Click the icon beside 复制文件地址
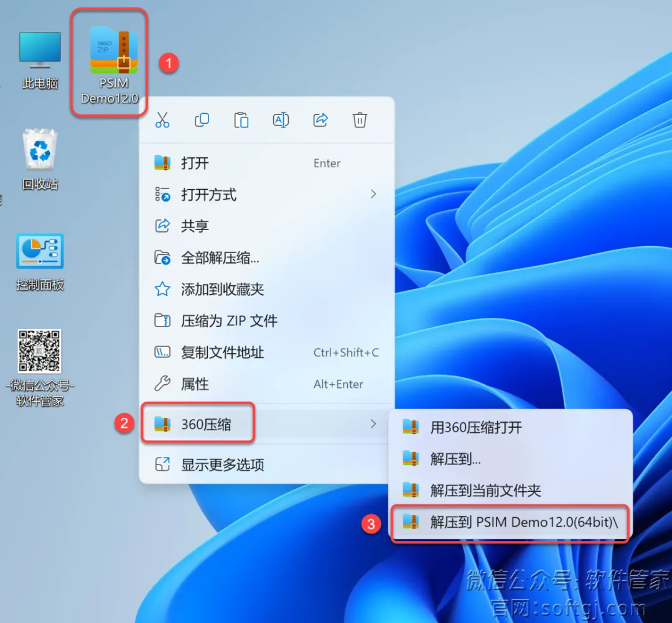 [162, 352]
